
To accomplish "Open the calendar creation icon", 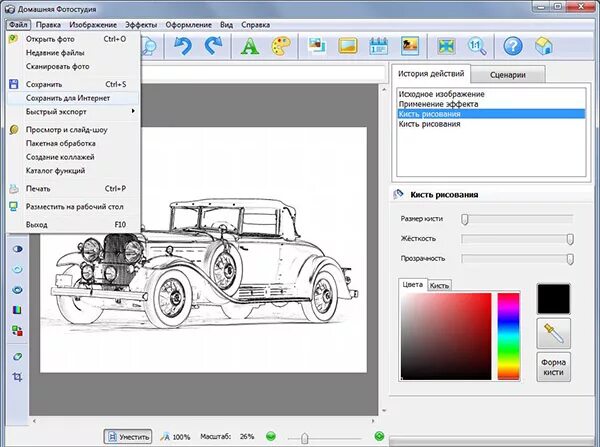I will click(378, 46).
